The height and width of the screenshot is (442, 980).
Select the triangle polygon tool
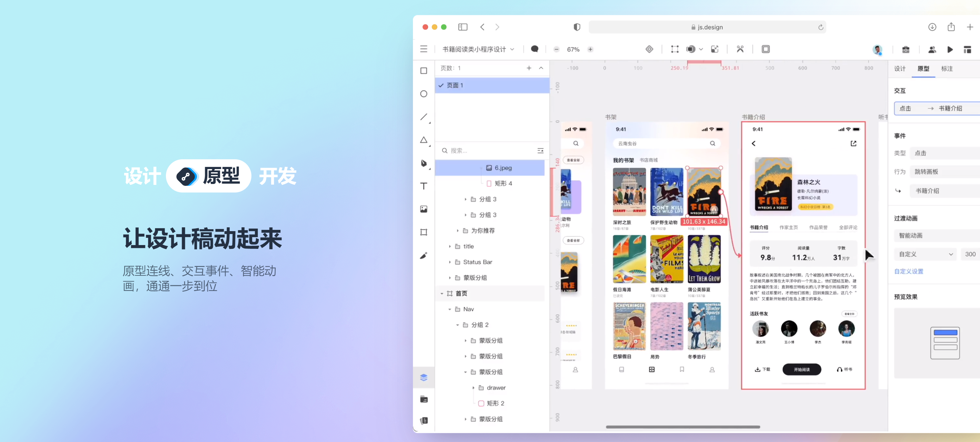[x=423, y=140]
